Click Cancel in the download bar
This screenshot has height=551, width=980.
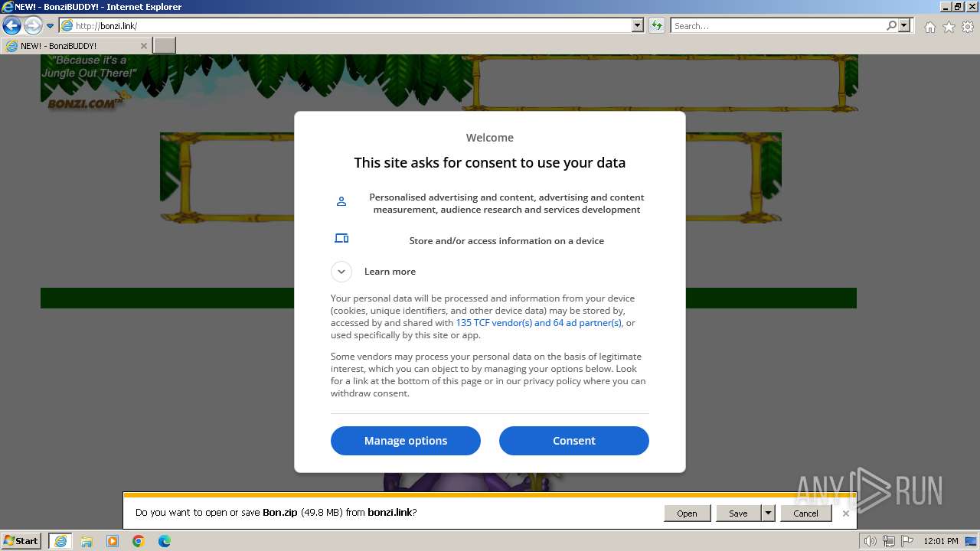coord(805,514)
